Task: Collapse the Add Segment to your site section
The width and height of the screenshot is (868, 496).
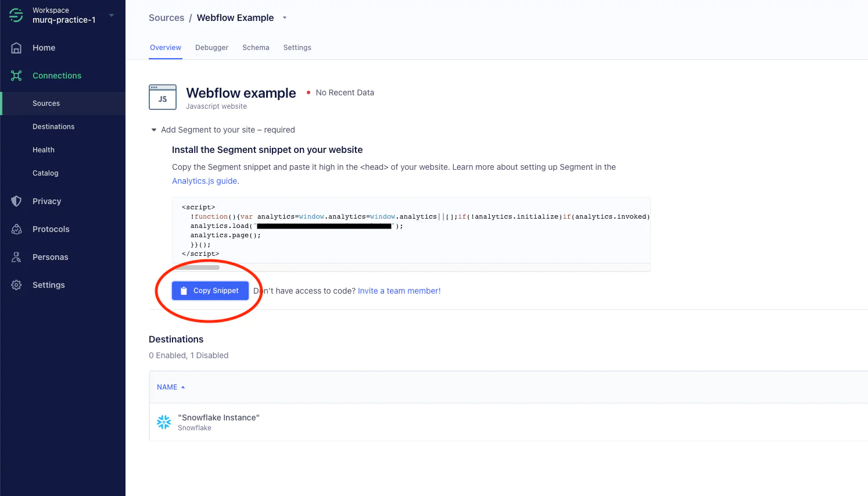Action: 154,130
